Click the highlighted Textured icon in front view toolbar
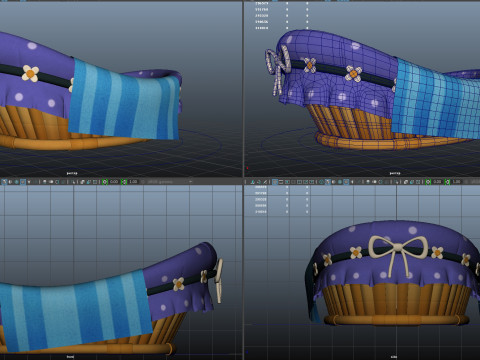The width and height of the screenshot is (480, 360). tap(23, 182)
